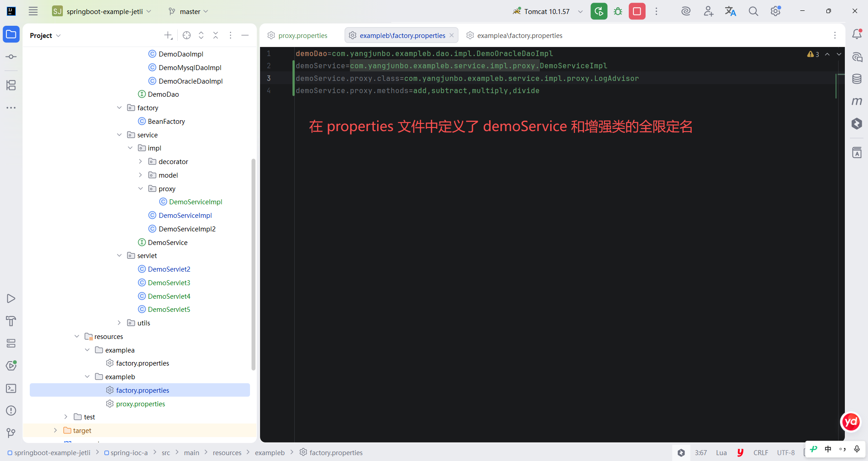Open the project name dropdown

[102, 11]
